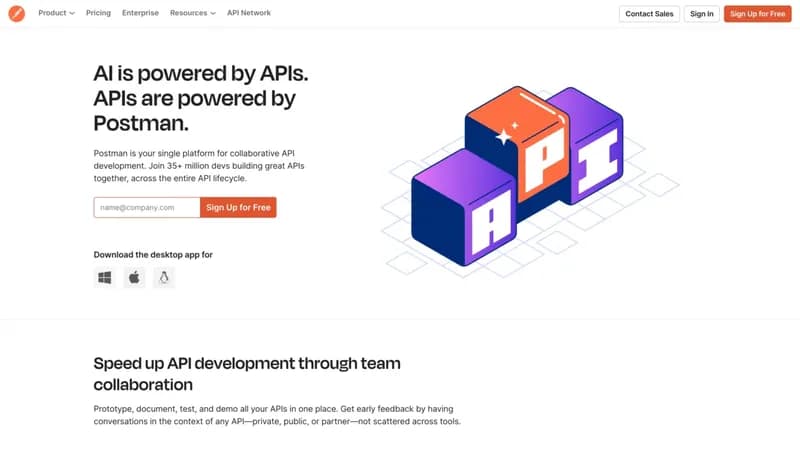Focus the name@company.com email field
Viewport: 800px width, 458px height.
pyautogui.click(x=147, y=208)
